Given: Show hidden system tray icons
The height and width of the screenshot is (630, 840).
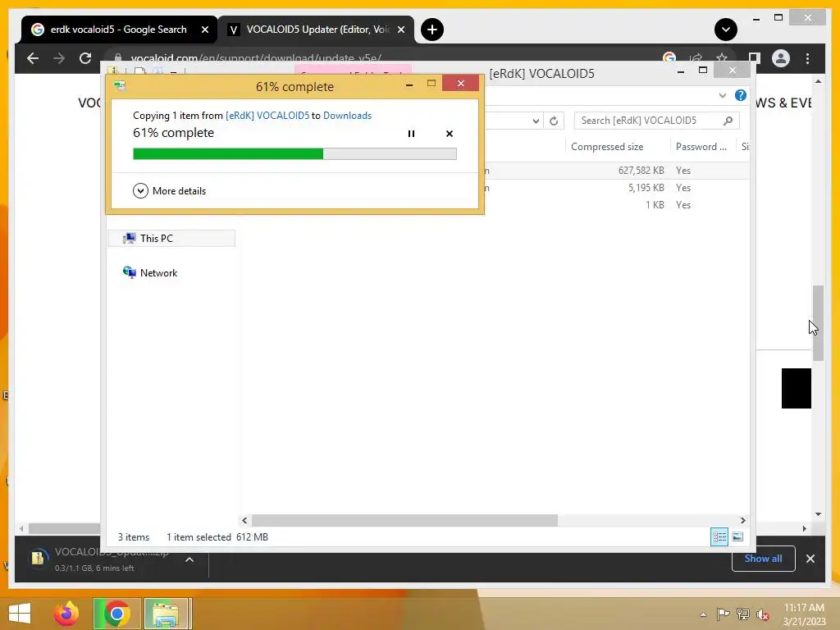Looking at the screenshot, I should point(703,614).
